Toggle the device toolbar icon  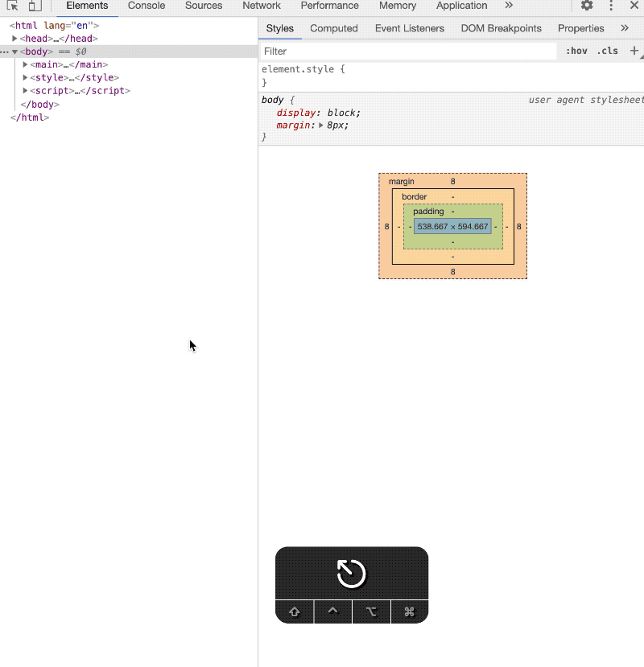[x=35, y=6]
